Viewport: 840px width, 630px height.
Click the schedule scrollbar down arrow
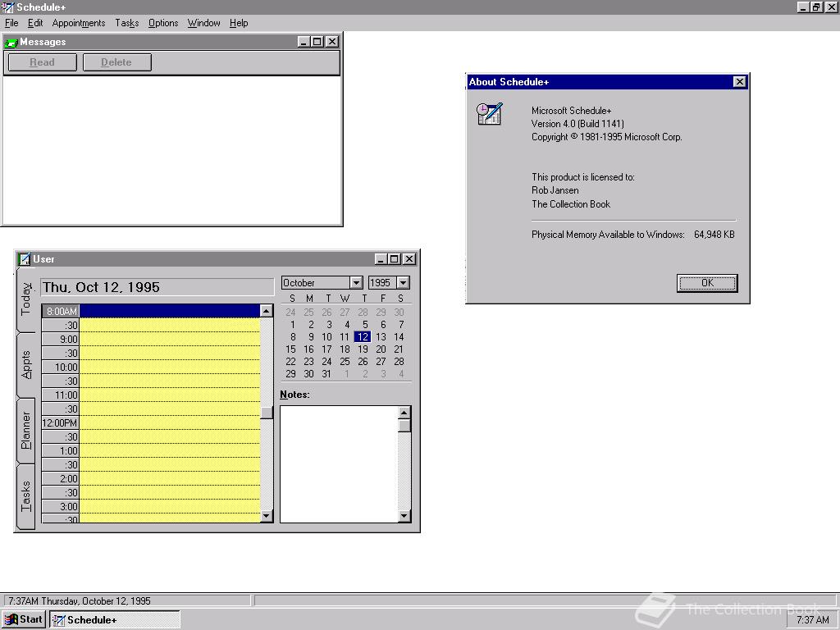pos(267,516)
